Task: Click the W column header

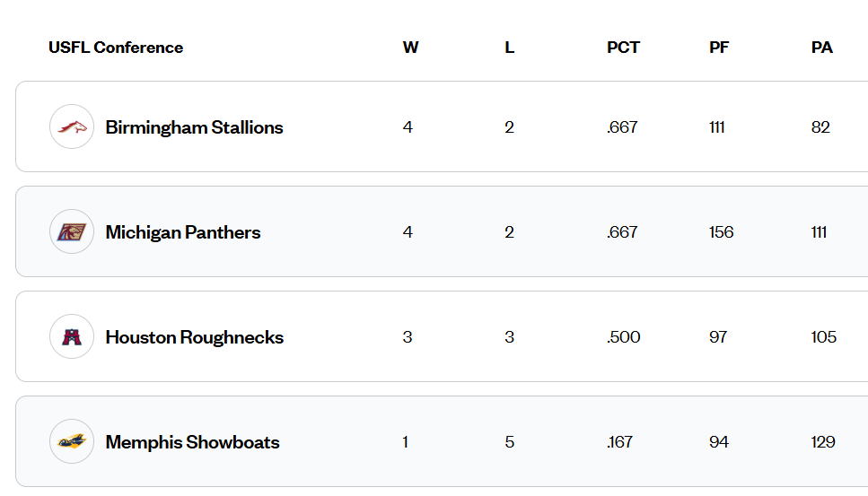Action: tap(410, 48)
